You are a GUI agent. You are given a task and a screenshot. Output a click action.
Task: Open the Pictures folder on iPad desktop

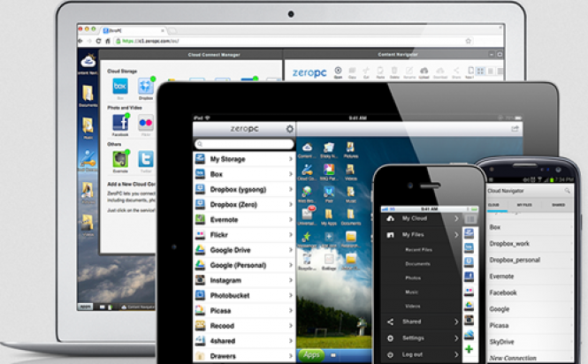pos(350,147)
